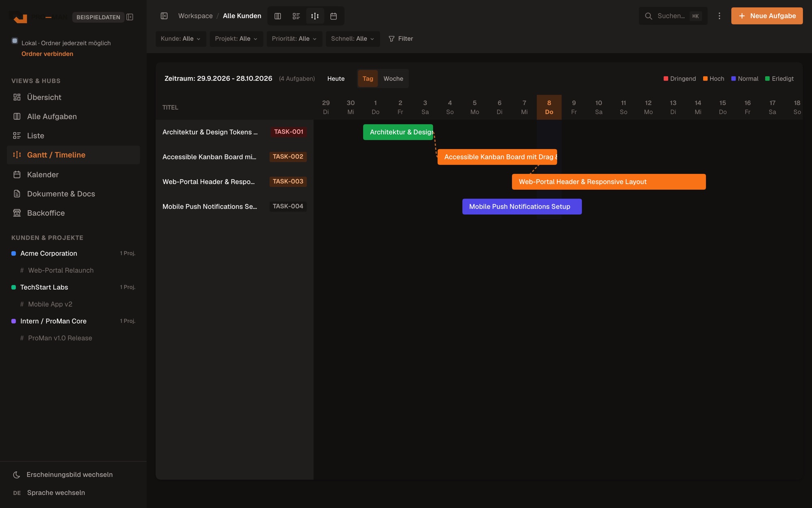Viewport: 812px width, 508px height.
Task: Open Liste view
Action: coord(73,136)
